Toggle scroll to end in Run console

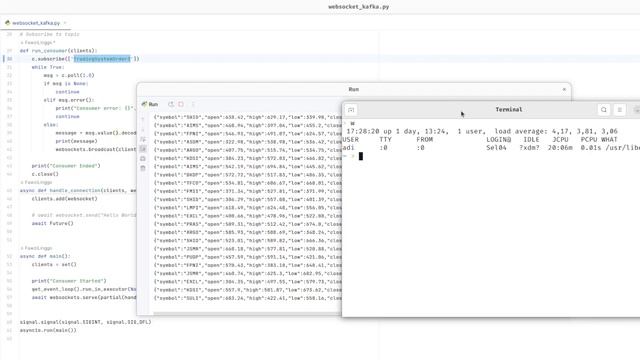coord(143,149)
